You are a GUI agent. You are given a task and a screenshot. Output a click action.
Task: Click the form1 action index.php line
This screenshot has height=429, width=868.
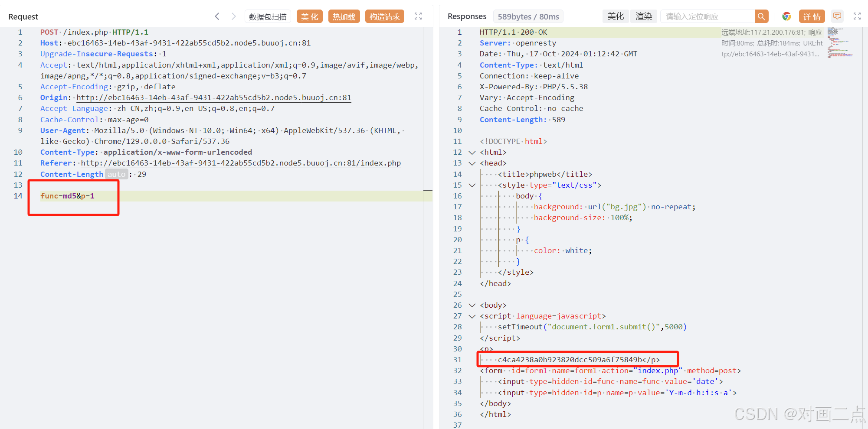tap(610, 370)
